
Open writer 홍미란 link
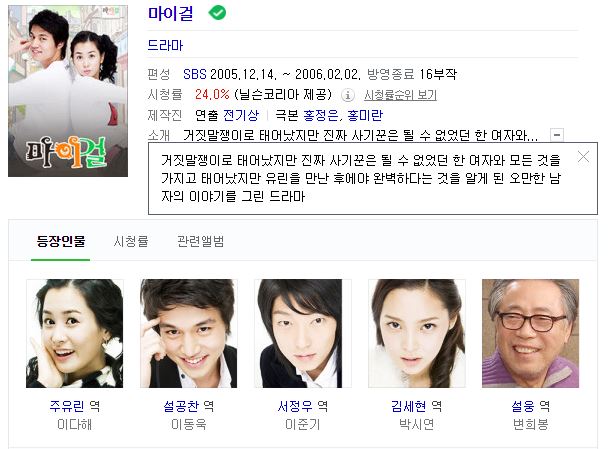(x=365, y=115)
